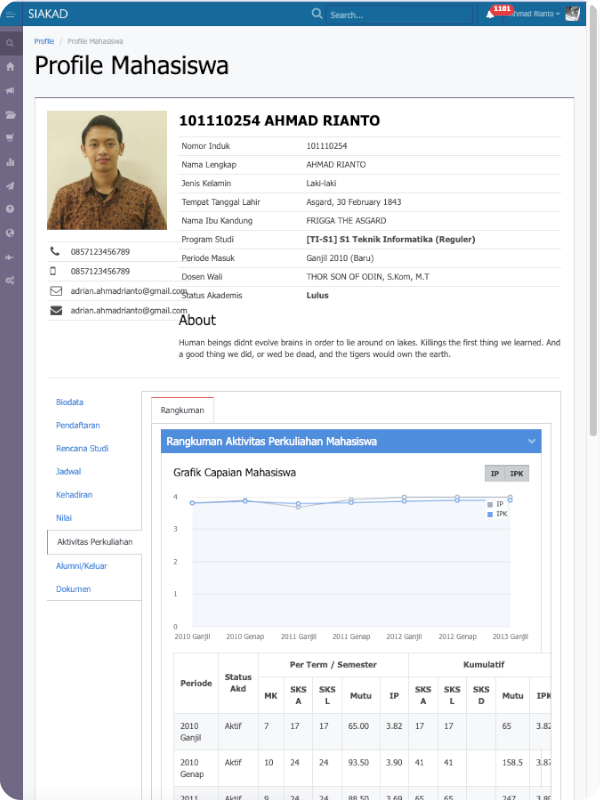This screenshot has height=800, width=600.
Task: Open the Jadwal menu item
Action: tap(69, 471)
